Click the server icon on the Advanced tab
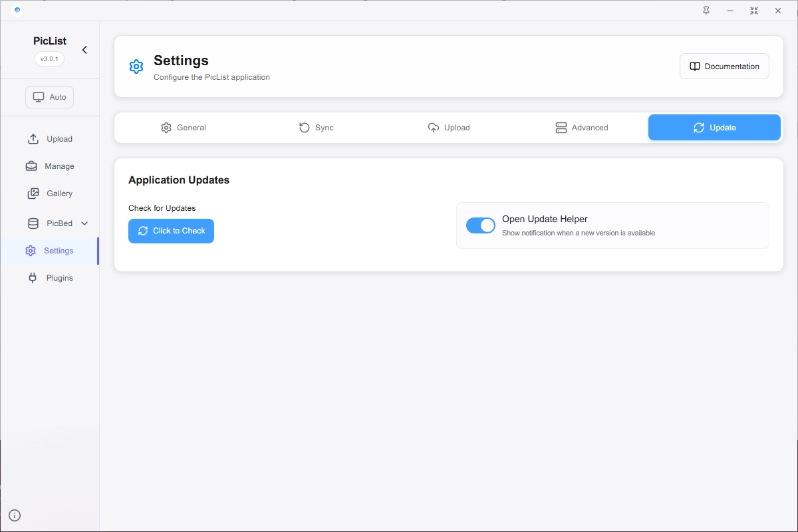This screenshot has width=798, height=532. point(561,128)
